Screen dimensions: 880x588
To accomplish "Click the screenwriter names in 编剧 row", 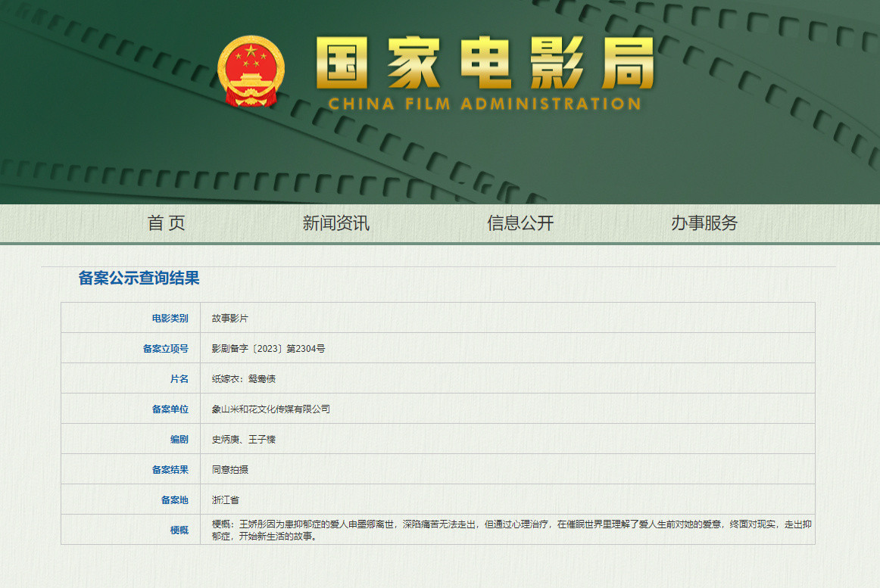I will (243, 440).
